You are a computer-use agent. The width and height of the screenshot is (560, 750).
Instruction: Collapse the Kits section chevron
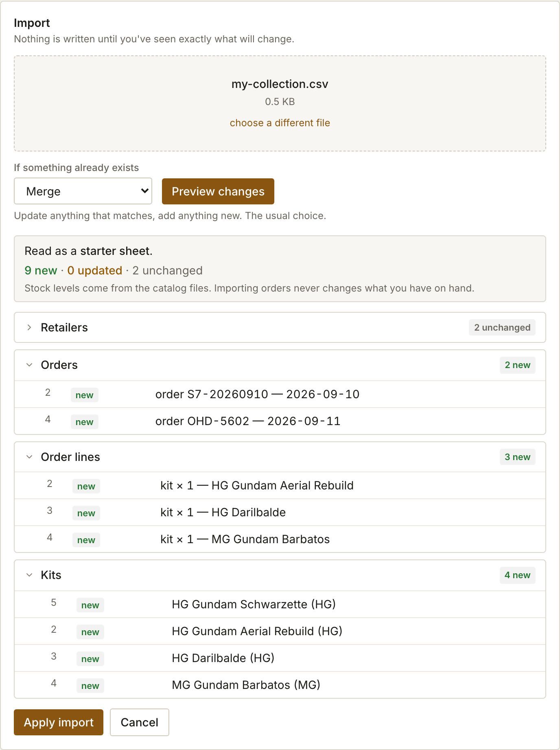click(29, 575)
